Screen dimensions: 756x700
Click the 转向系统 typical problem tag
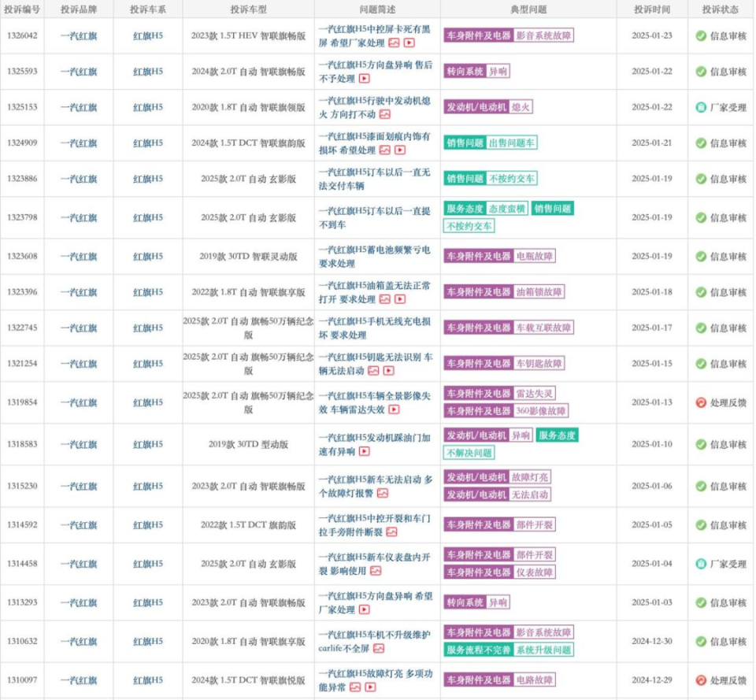pos(467,70)
